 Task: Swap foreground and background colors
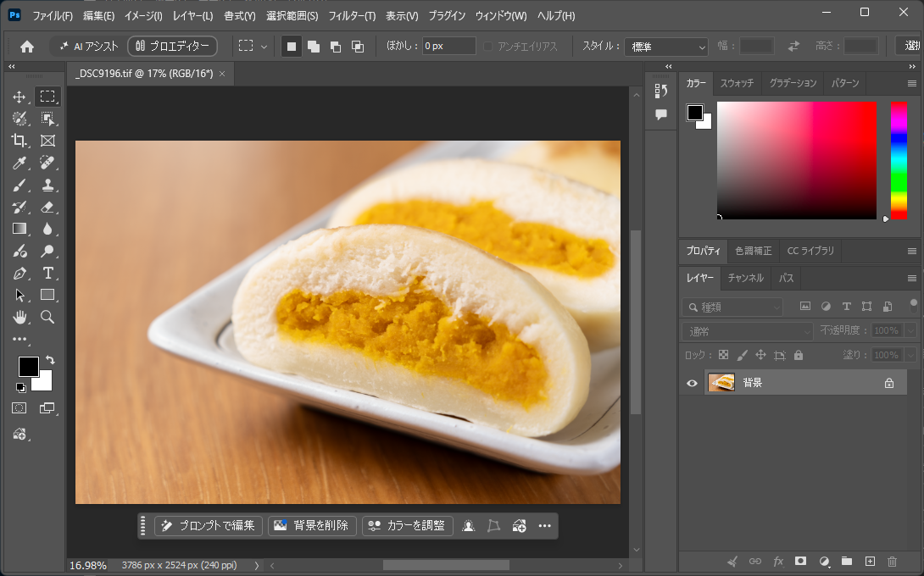(x=50, y=360)
